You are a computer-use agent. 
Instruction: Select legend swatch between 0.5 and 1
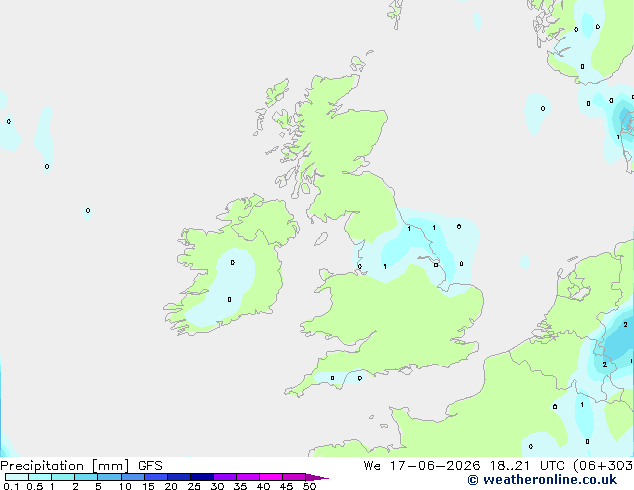40,477
